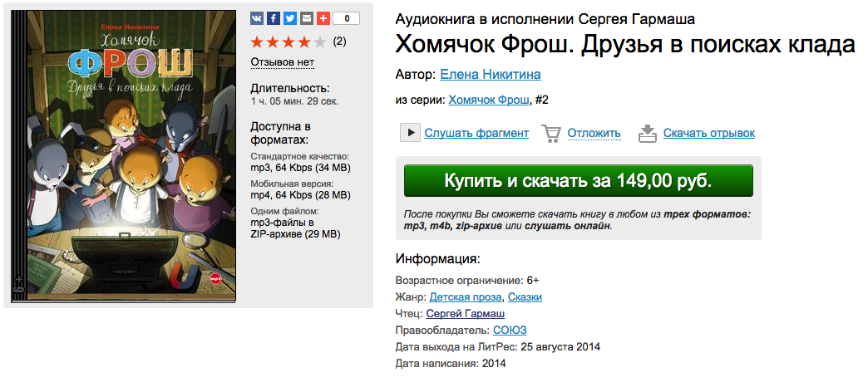Screen dimensions: 868x387
Task: Open the Хомячок Фрош series link
Action: (x=489, y=100)
